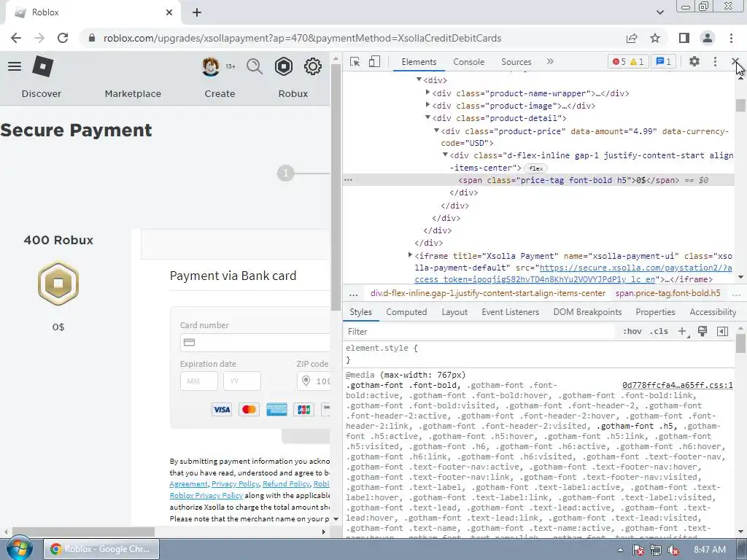
Task: Open the DevTools issues counter badge
Action: click(664, 61)
